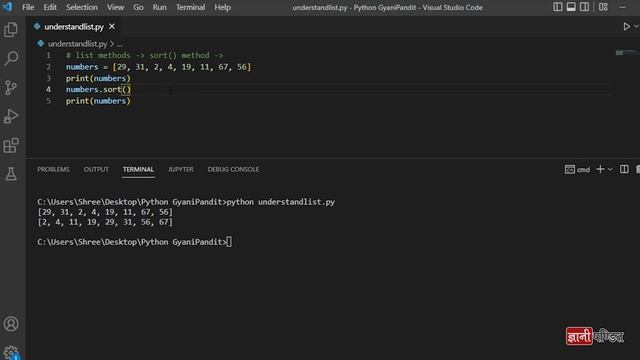The width and height of the screenshot is (640, 360).
Task: Click first print(numbers) on line 3
Action: click(98, 78)
